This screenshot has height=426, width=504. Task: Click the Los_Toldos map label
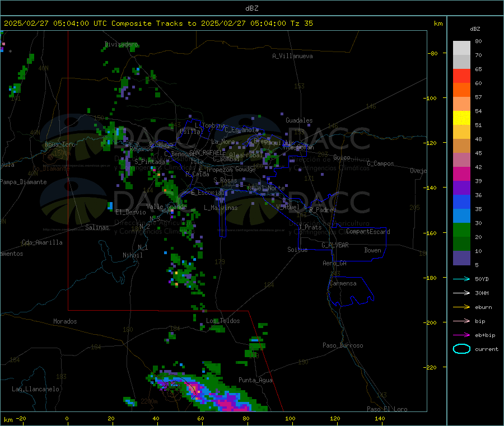pyautogui.click(x=223, y=321)
